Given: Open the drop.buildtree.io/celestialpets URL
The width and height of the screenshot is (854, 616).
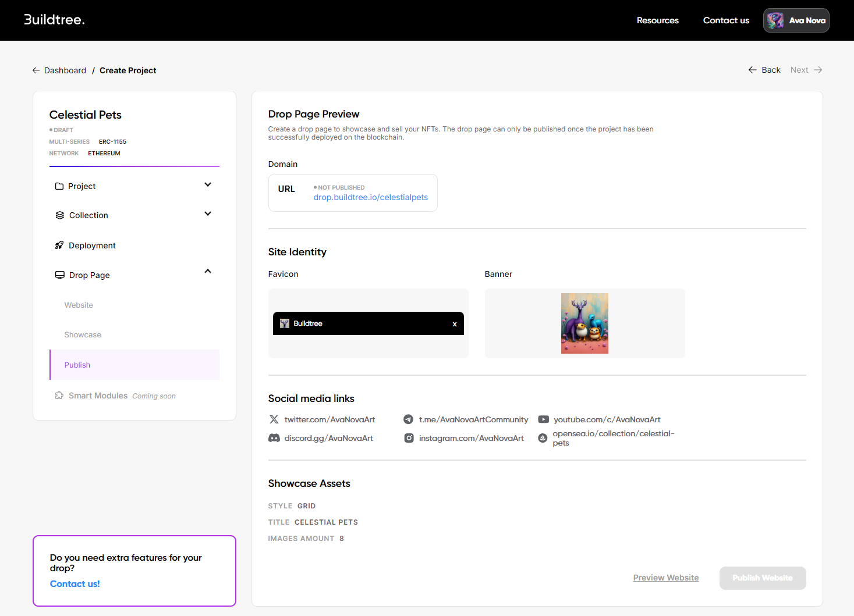Looking at the screenshot, I should coord(370,198).
